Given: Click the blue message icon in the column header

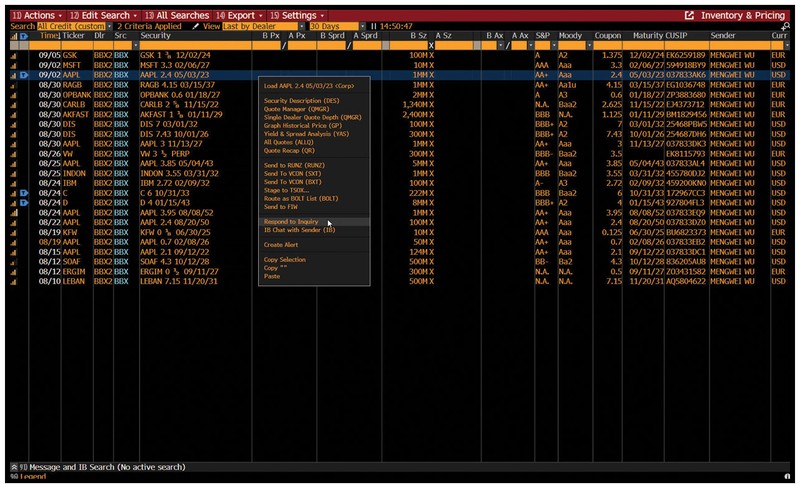Looking at the screenshot, I should click(23, 36).
